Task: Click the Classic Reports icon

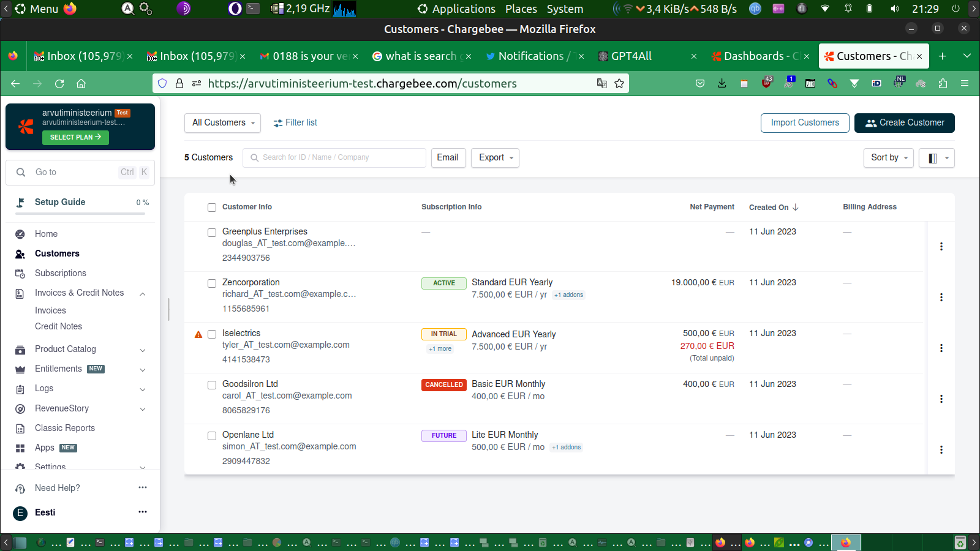Action: pyautogui.click(x=20, y=429)
